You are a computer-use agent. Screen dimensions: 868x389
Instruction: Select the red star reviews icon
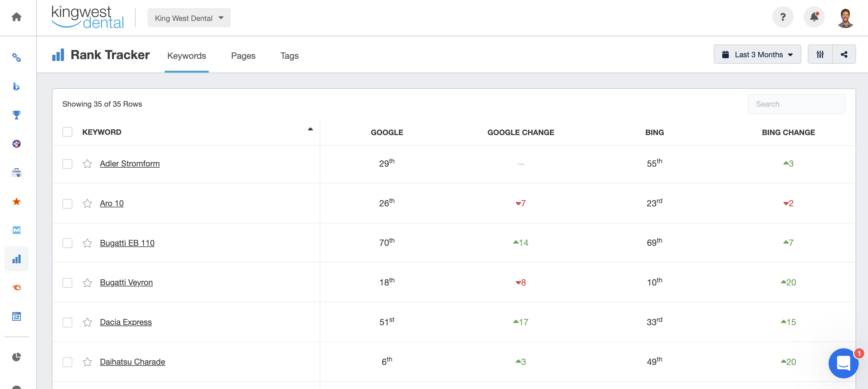coord(17,201)
